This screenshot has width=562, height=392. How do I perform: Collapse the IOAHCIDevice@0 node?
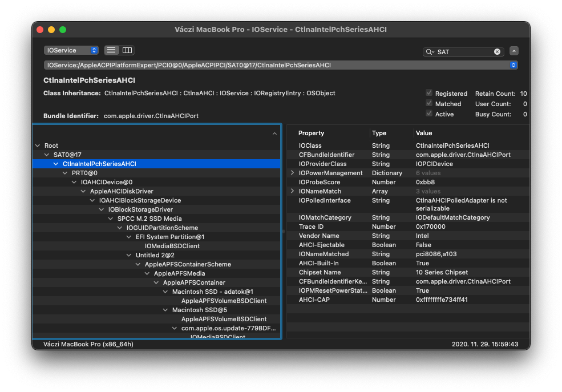pyautogui.click(x=74, y=182)
